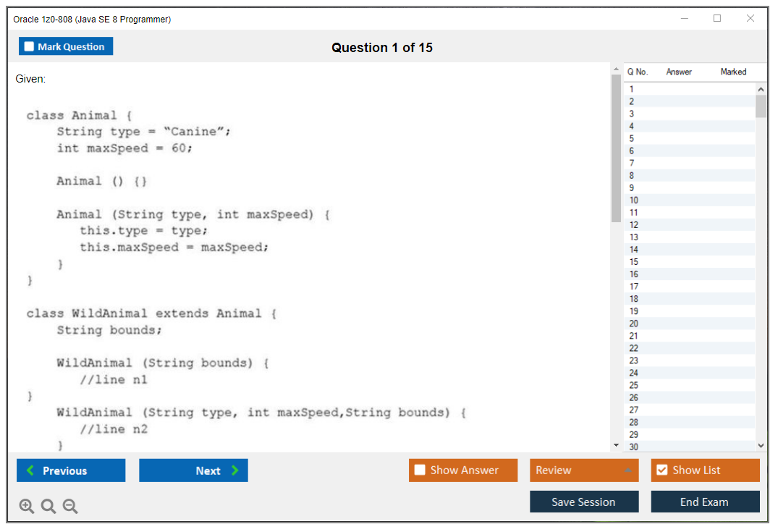Click the Answer column header
The height and width of the screenshot is (532, 778).
[x=679, y=72]
